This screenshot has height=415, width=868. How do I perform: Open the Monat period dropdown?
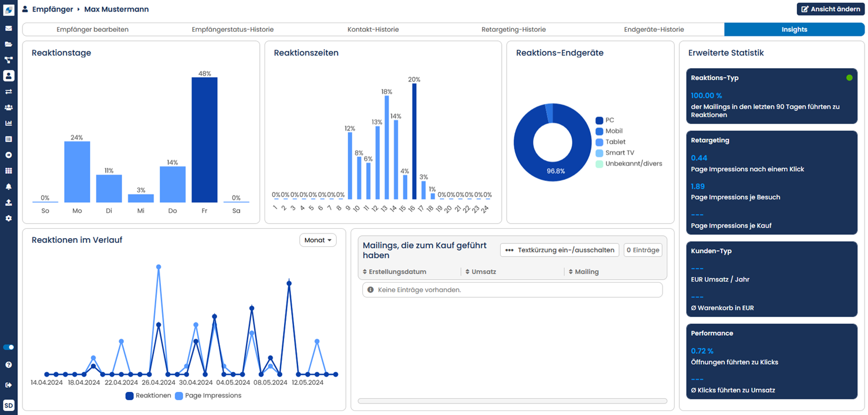tap(318, 240)
